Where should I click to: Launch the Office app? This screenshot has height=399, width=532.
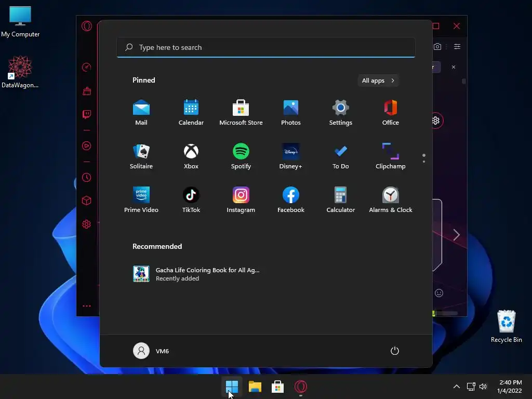391,113
